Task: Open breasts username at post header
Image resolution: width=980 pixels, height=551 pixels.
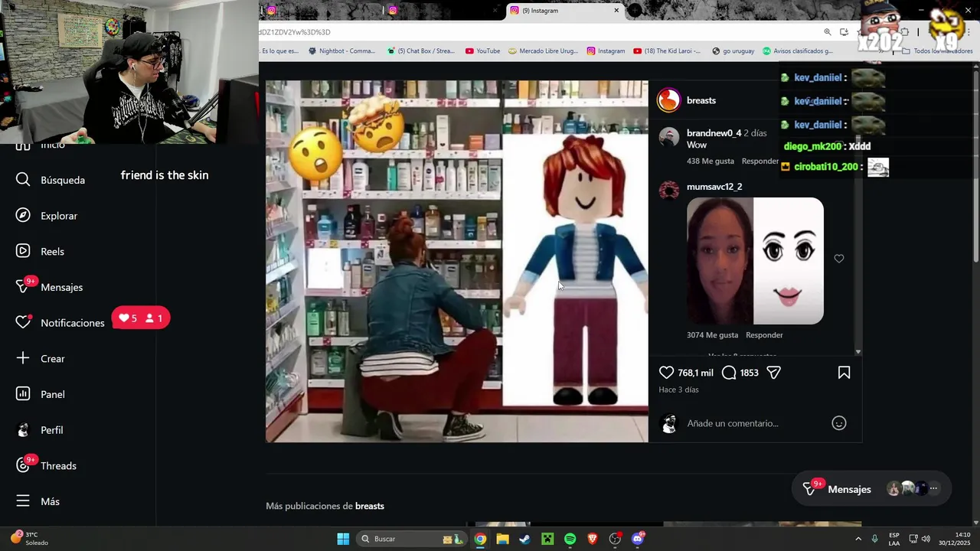Action: click(x=701, y=100)
